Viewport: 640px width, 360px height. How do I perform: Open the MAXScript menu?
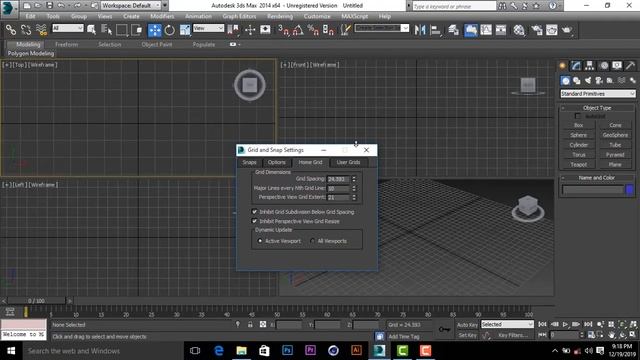355,16
